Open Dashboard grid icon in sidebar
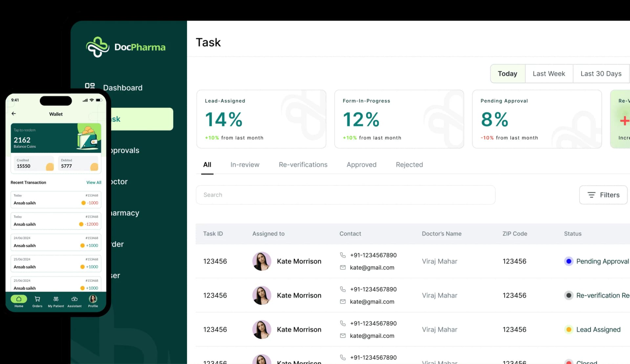Screen dimensions: 630x364 [90, 87]
